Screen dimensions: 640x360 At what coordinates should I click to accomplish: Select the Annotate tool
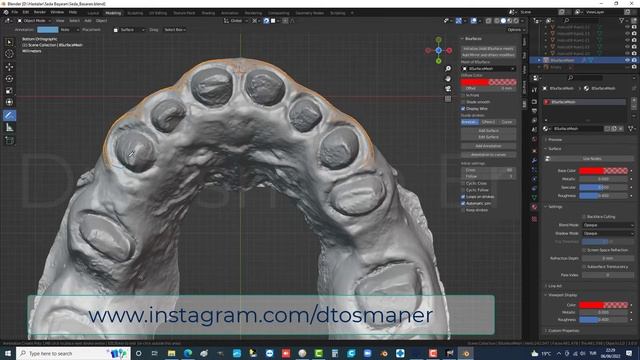coord(9,115)
